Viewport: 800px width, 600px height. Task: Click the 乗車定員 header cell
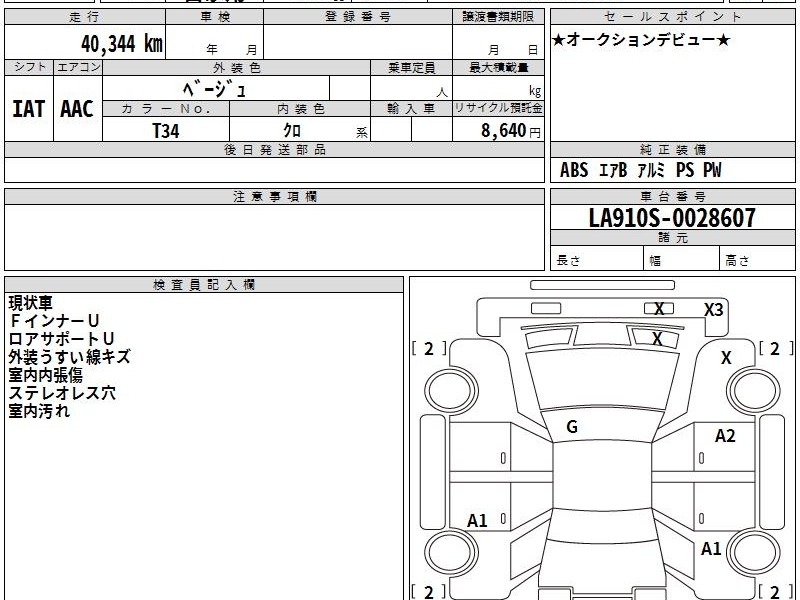(x=412, y=67)
